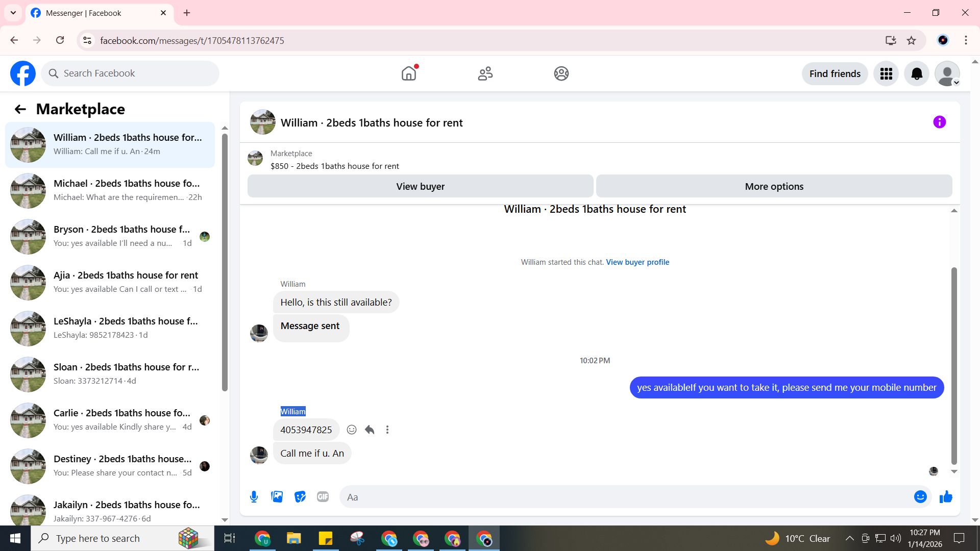Expand the account profile menu
Image resolution: width=980 pixels, height=551 pixels.
click(x=947, y=74)
